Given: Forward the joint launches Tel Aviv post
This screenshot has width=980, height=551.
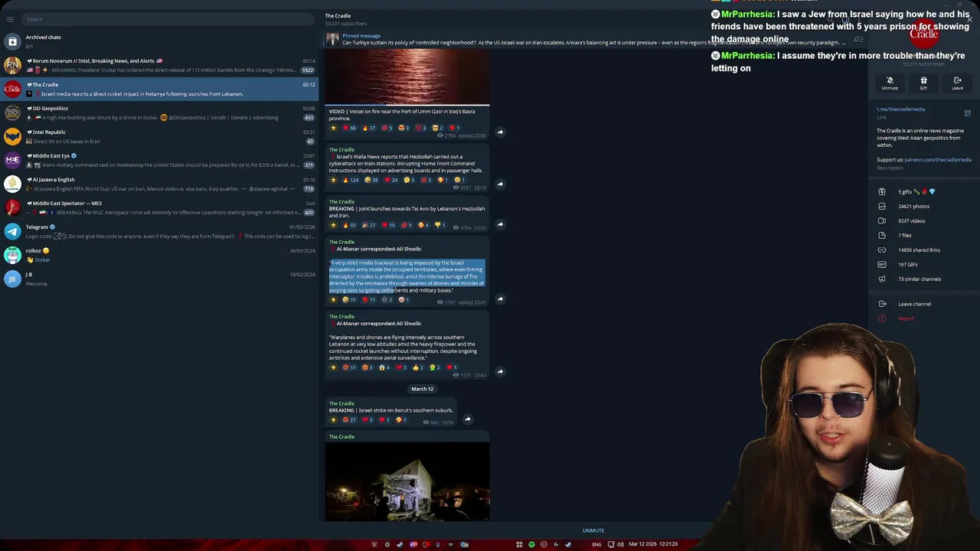Looking at the screenshot, I should click(500, 224).
